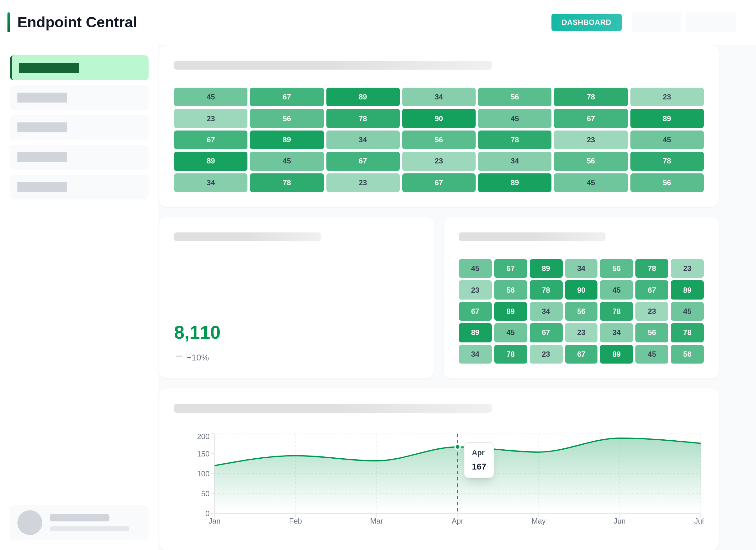Select the 90 cell in top heatmap
Viewport: 756px width, 550px height.
click(x=439, y=119)
